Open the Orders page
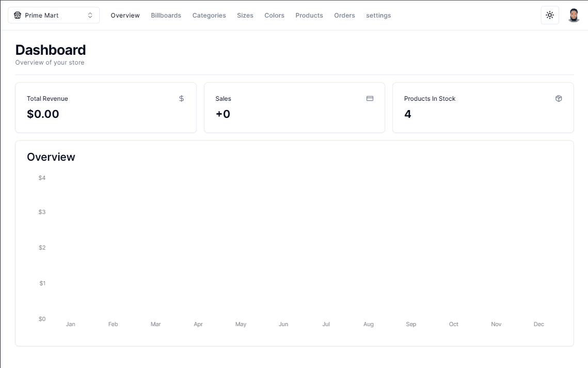The height and width of the screenshot is (368, 588). (344, 16)
